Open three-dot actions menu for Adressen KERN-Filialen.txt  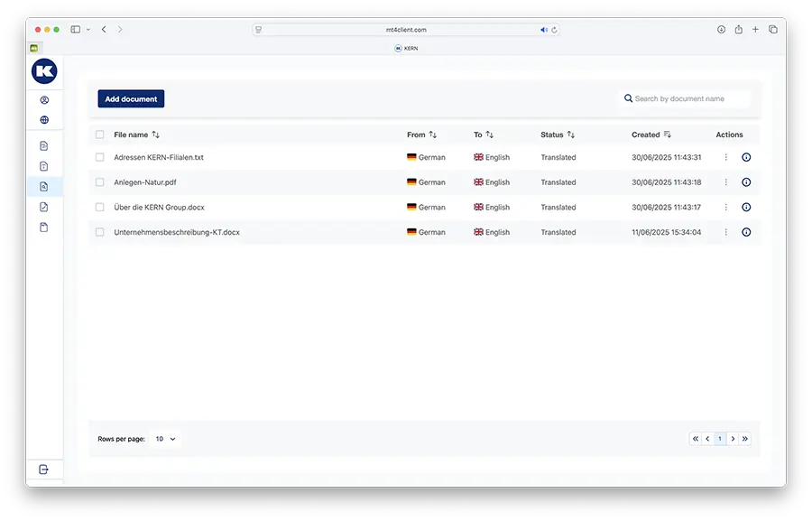click(725, 157)
